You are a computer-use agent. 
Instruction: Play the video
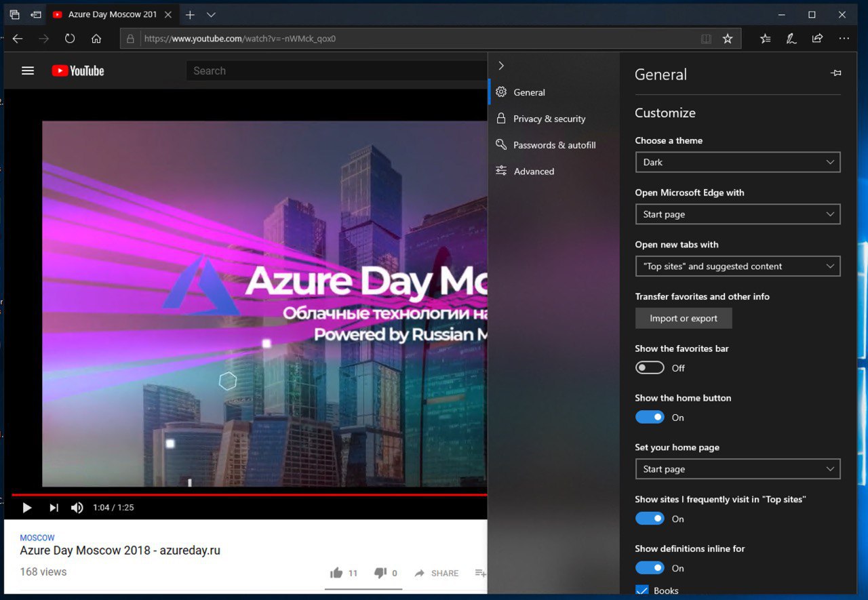coord(27,508)
